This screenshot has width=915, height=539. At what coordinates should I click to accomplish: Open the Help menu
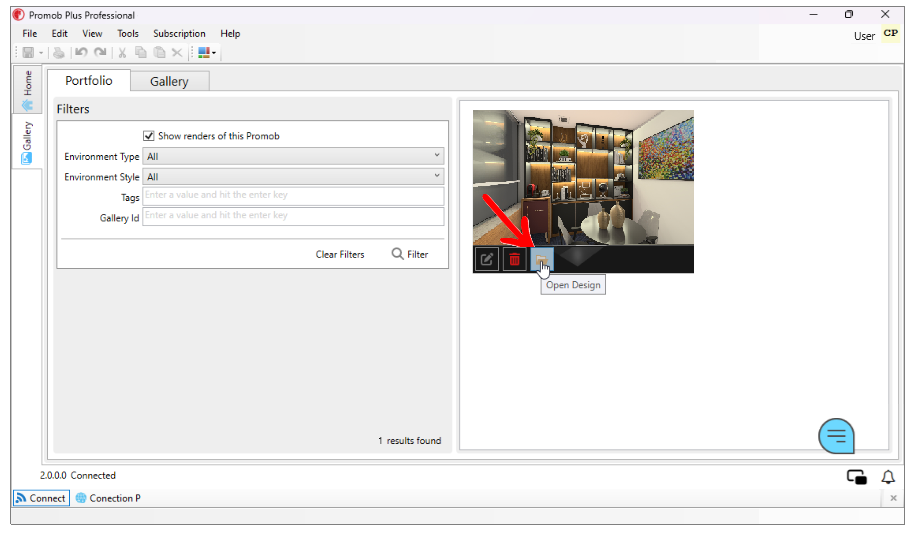(x=230, y=33)
